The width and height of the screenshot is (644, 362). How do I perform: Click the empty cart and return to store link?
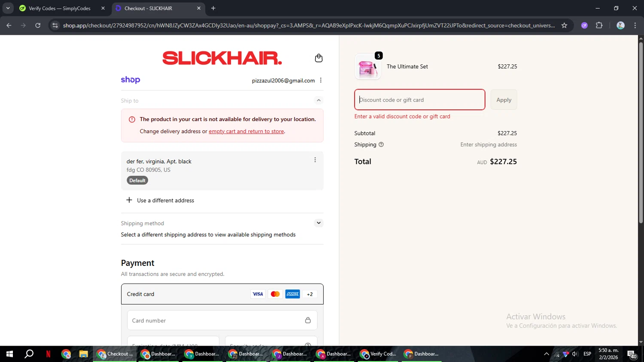pos(246,131)
